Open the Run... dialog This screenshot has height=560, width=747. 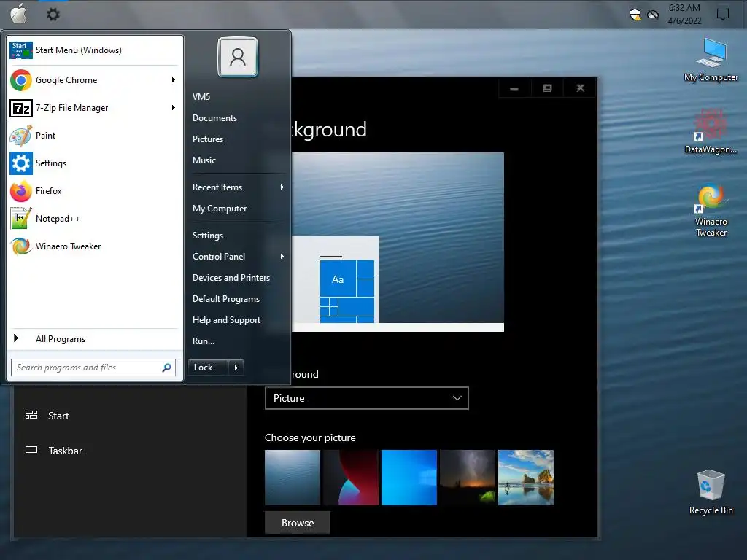click(x=204, y=341)
